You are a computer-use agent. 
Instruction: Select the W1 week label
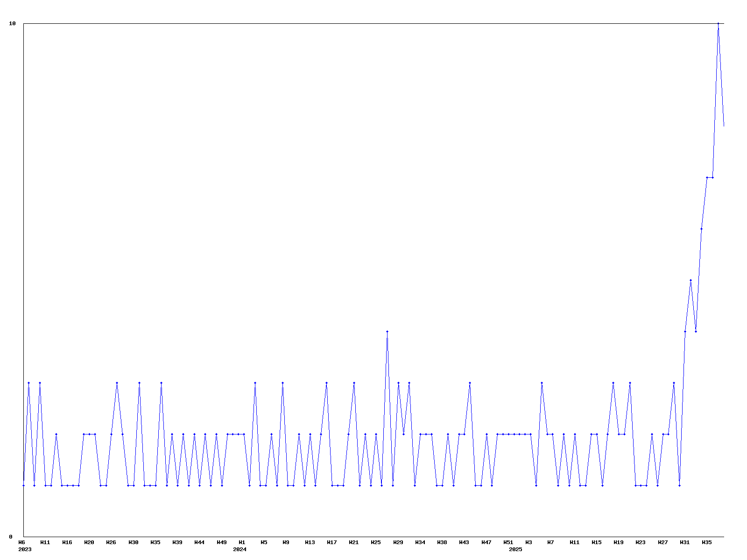pos(242,542)
